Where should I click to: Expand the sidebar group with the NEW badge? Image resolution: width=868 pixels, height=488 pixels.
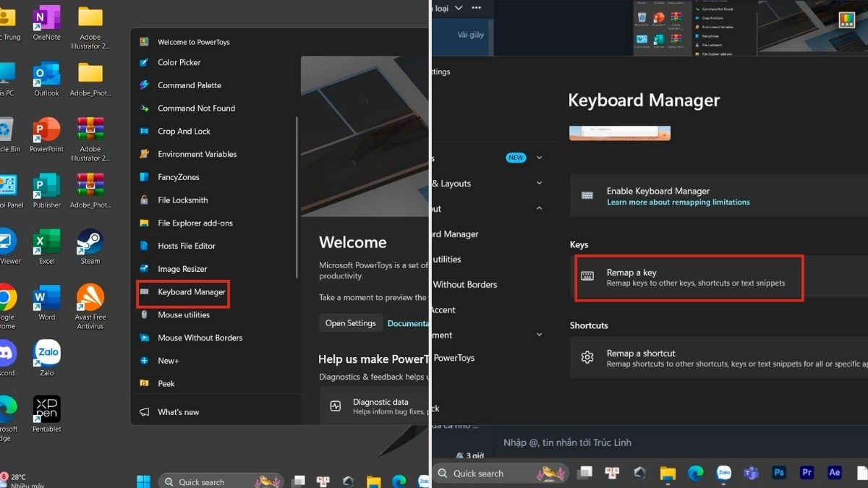pos(539,158)
